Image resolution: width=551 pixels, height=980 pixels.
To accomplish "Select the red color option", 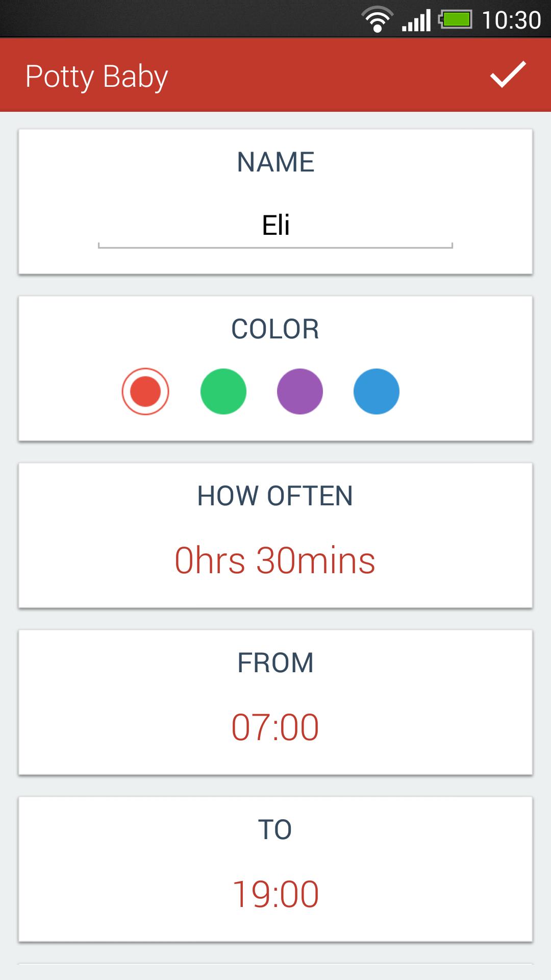I will tap(145, 391).
